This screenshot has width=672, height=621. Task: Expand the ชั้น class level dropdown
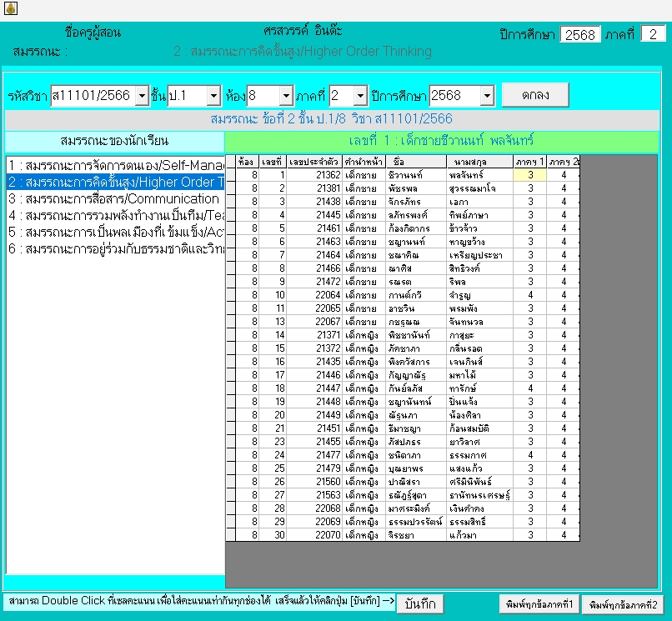click(x=213, y=96)
